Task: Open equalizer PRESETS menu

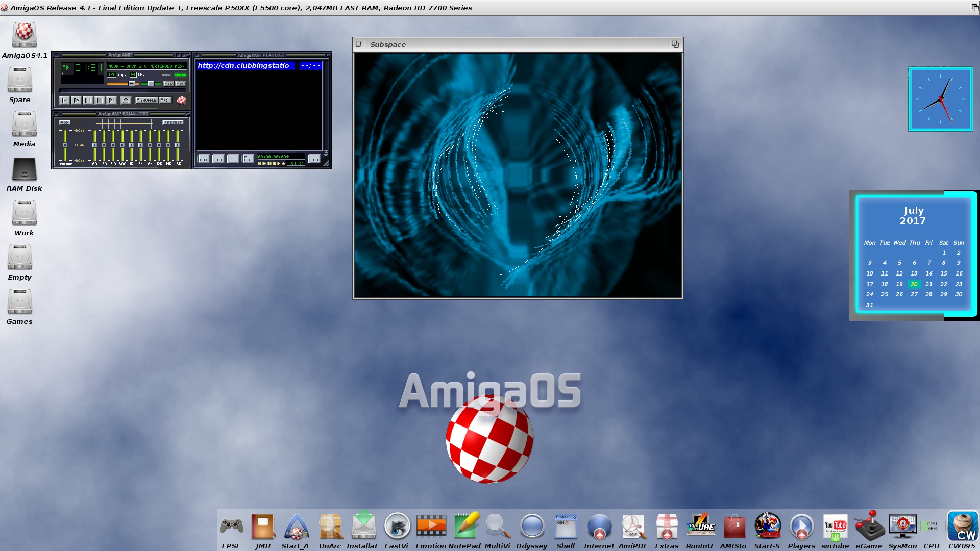Action: coord(173,122)
